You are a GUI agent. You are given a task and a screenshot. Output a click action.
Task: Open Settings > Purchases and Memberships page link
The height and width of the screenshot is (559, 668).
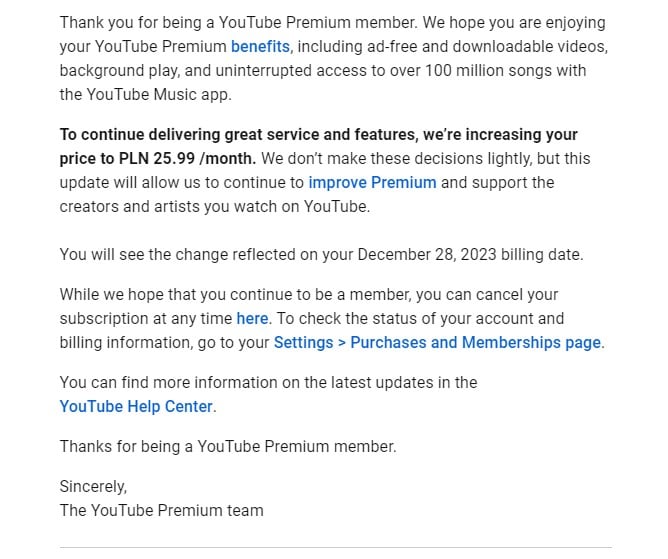(439, 342)
